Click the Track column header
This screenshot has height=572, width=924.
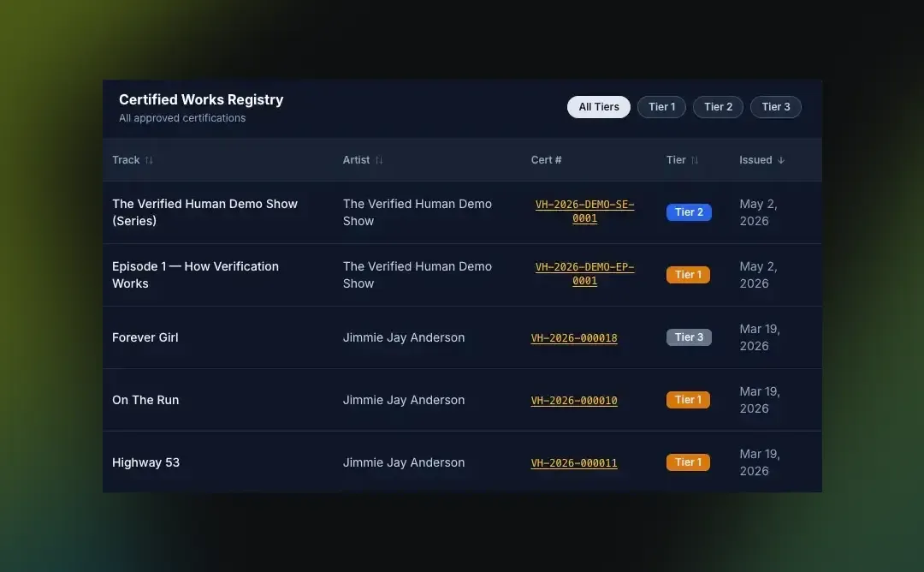pyautogui.click(x=126, y=160)
